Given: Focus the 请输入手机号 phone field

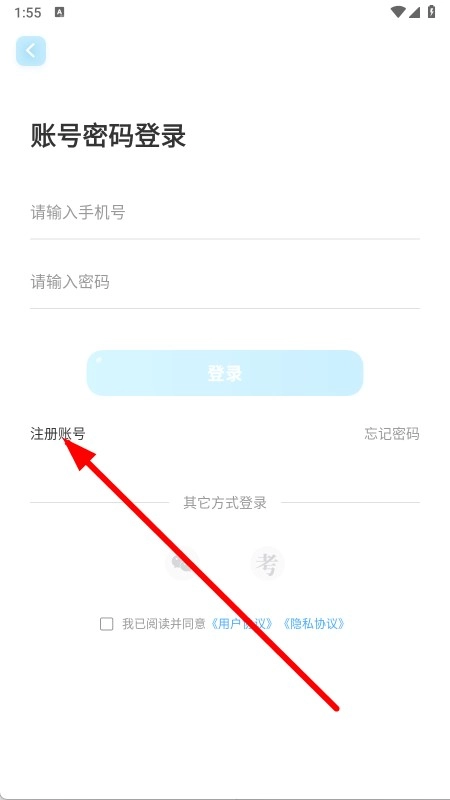Looking at the screenshot, I should [225, 213].
